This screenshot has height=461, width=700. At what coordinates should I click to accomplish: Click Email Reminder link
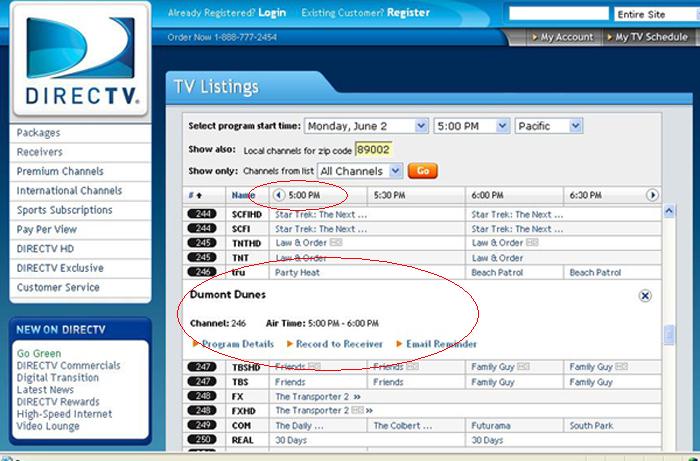[441, 344]
